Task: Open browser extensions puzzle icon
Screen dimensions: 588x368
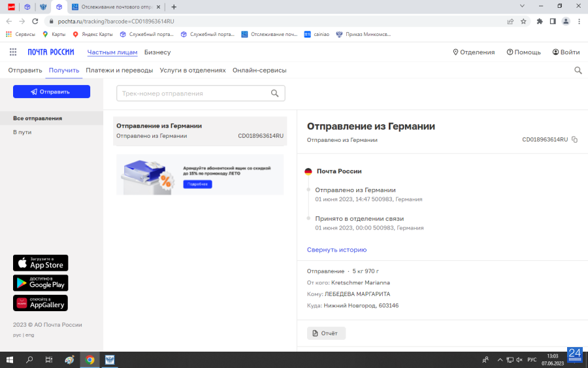Action: point(540,22)
